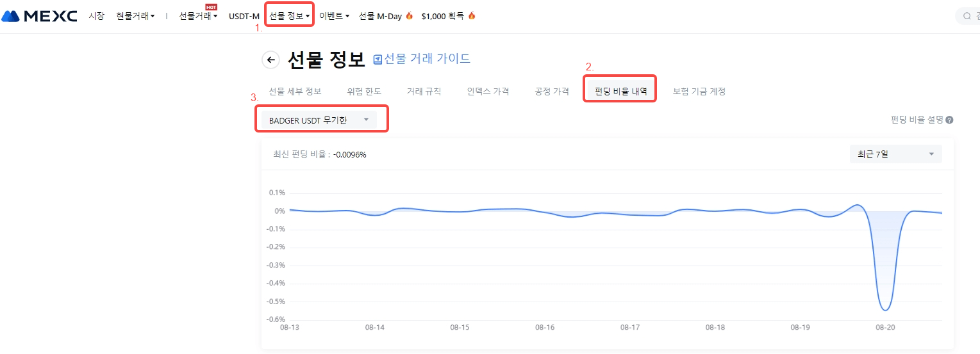Click fire icon beside $1,000 획득
Screen dimensions: 980x354
point(472,16)
